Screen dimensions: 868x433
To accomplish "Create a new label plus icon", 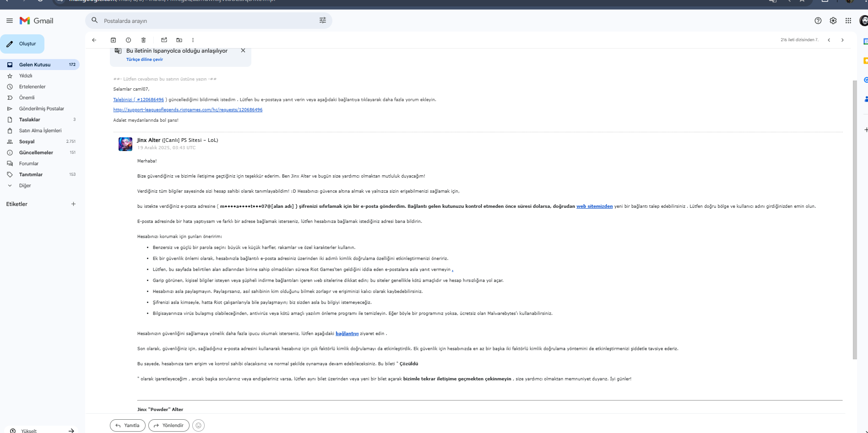I will [x=73, y=204].
